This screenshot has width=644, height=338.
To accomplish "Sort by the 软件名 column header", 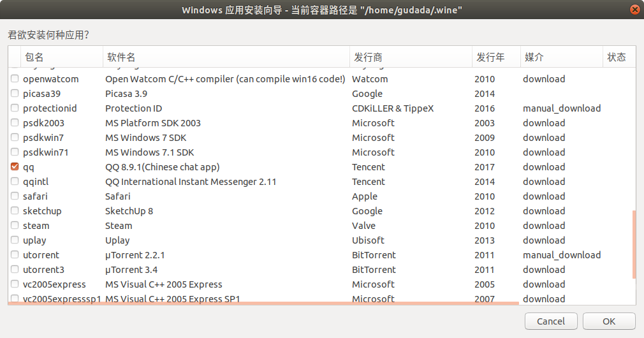I will click(x=226, y=57).
